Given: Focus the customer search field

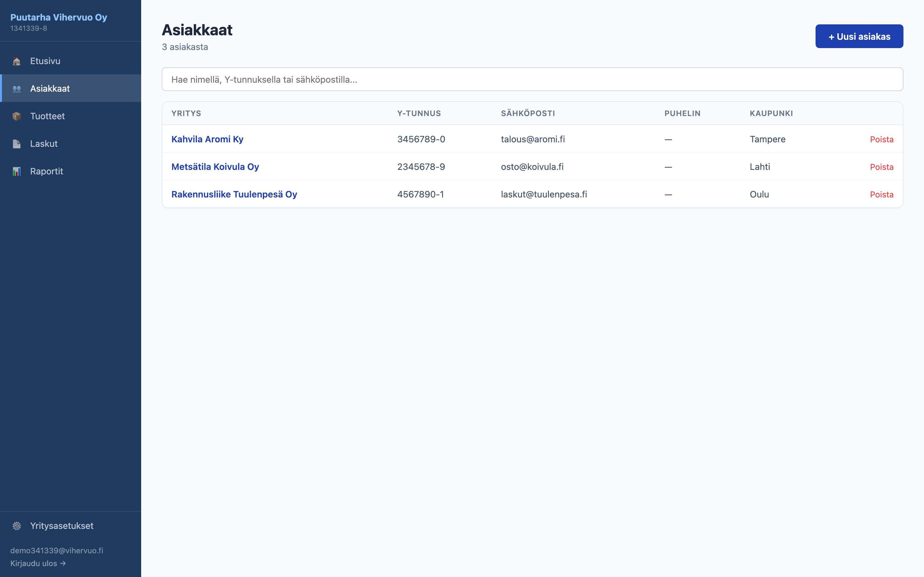Looking at the screenshot, I should [x=532, y=79].
